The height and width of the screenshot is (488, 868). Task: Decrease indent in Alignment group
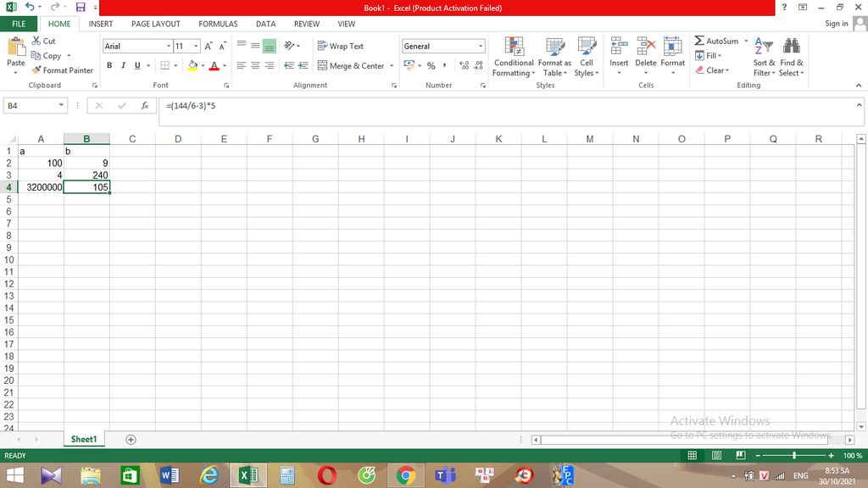click(289, 65)
